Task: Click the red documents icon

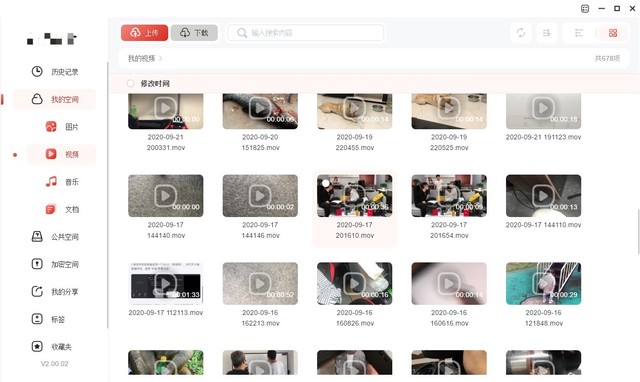Action: [51, 209]
